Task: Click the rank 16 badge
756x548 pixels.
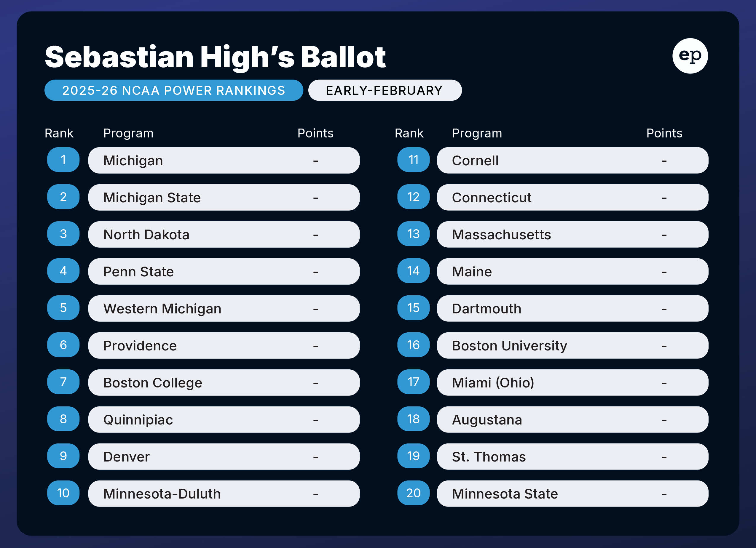Action: tap(413, 345)
